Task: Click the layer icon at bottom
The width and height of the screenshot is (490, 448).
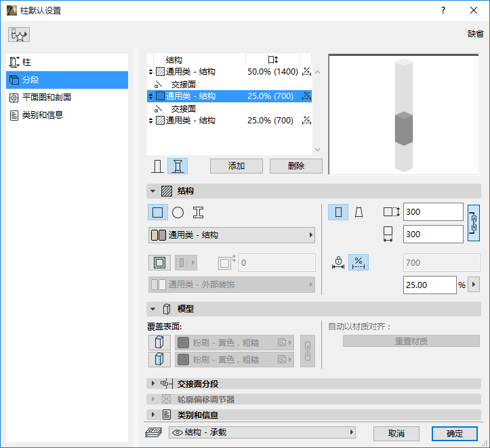Action: [x=154, y=432]
